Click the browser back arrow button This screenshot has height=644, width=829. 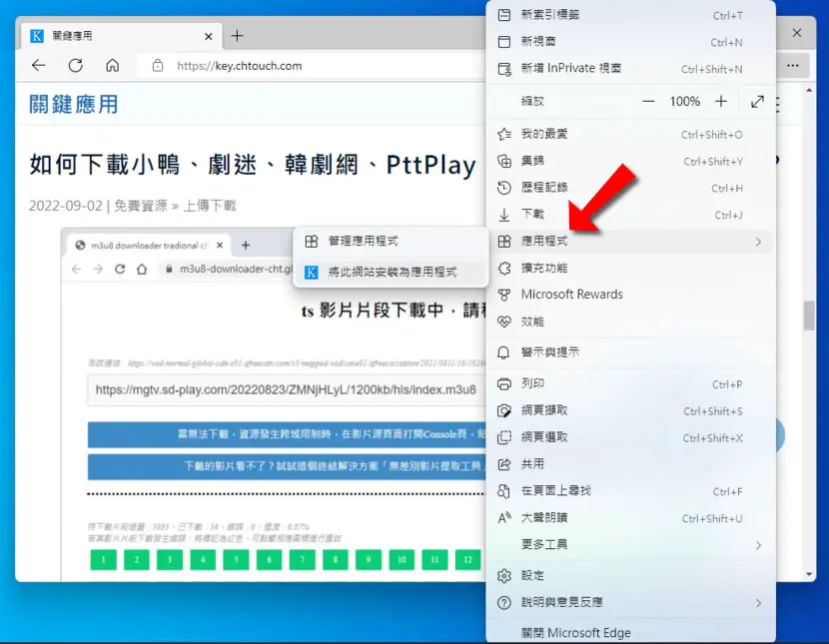coord(39,66)
